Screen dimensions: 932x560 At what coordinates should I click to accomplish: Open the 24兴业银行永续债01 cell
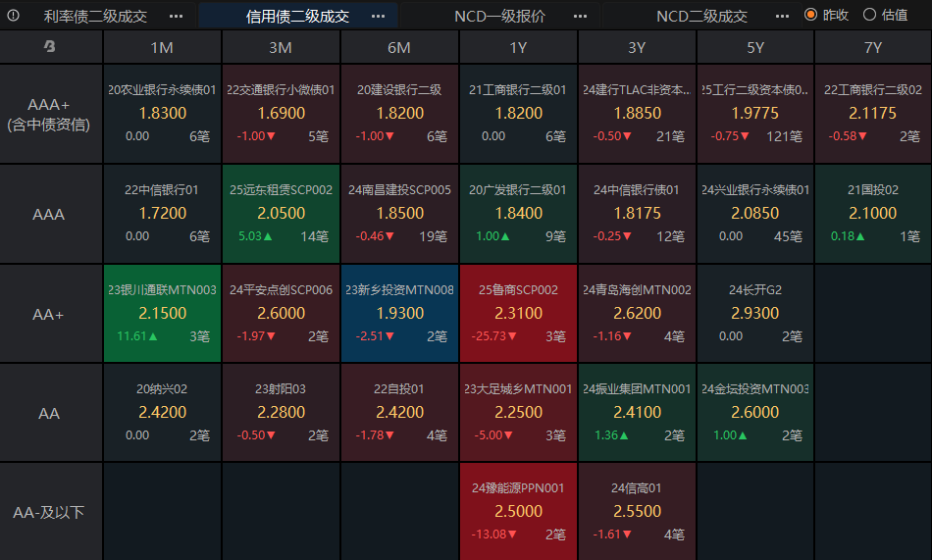[x=754, y=214]
